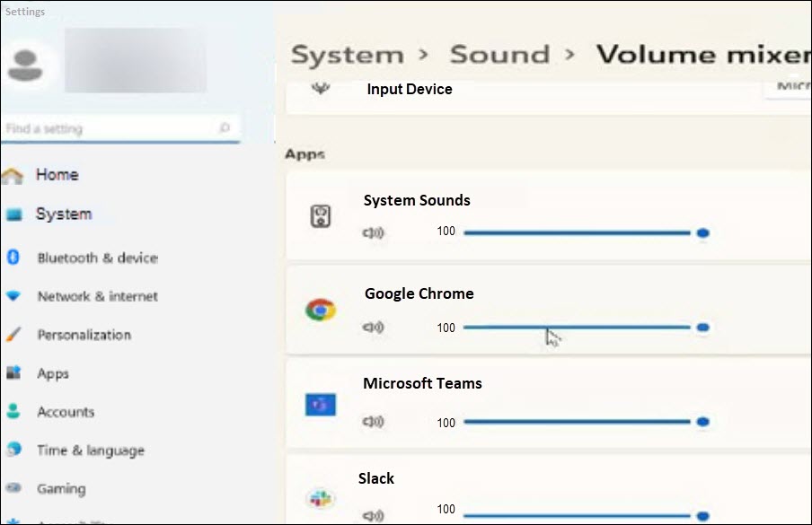Click the search magnifier icon
This screenshot has height=525, width=812.
[x=225, y=128]
